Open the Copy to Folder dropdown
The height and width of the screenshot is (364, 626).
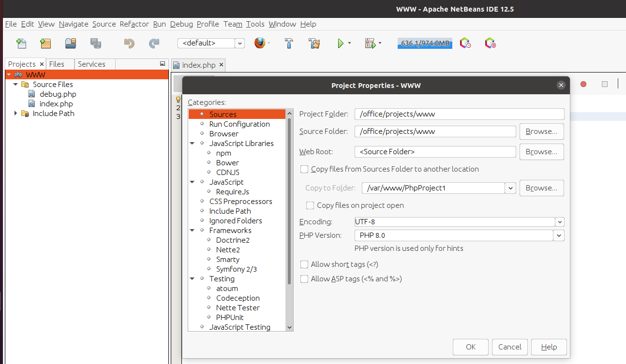click(510, 188)
